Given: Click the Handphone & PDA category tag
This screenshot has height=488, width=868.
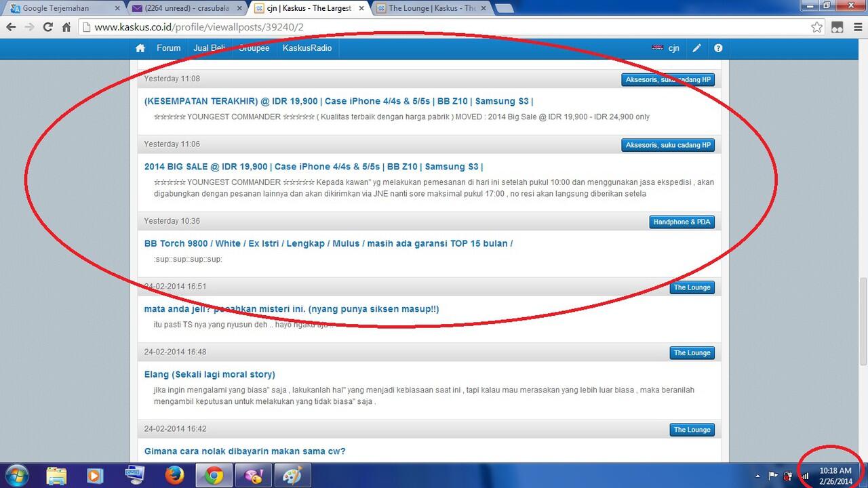Looking at the screenshot, I should tap(682, 222).
